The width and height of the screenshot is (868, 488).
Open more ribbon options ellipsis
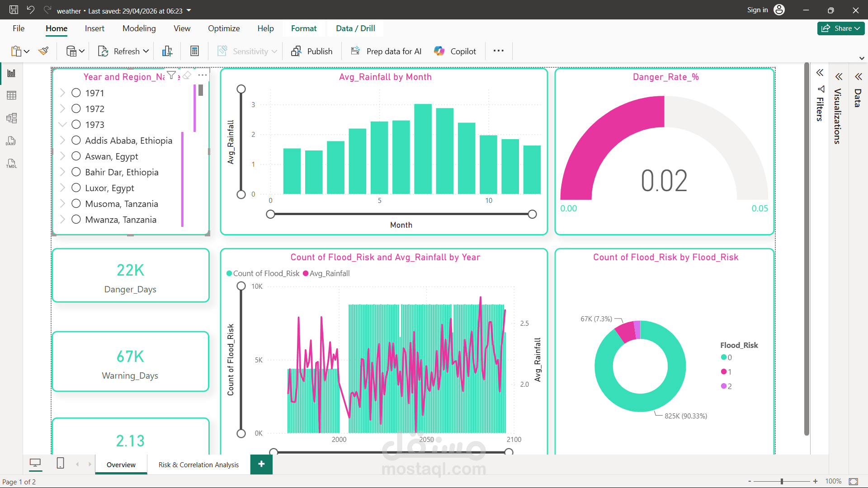[499, 51]
